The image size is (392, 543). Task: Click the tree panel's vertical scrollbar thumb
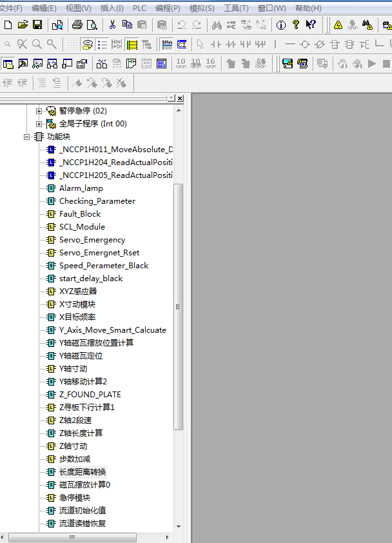click(x=179, y=306)
